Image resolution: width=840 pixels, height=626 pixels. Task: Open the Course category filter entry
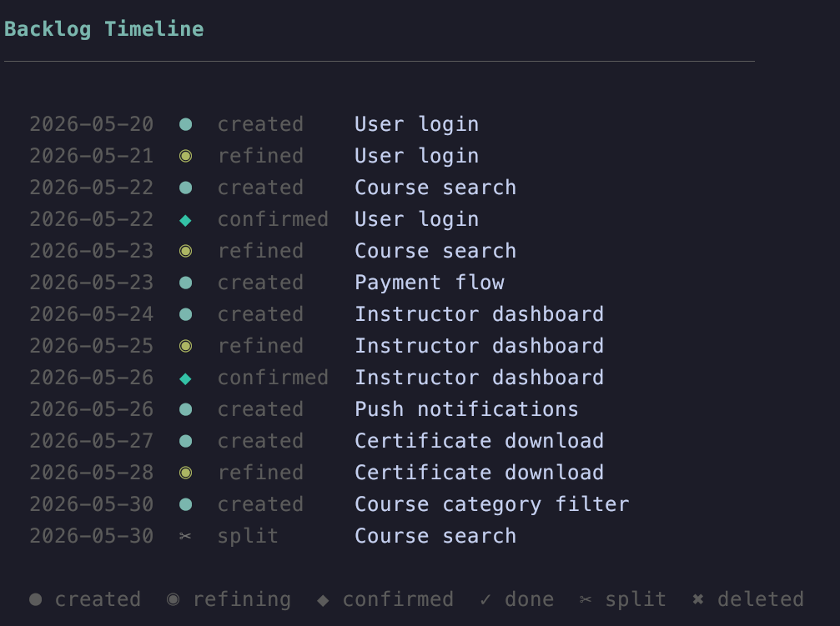tap(492, 504)
